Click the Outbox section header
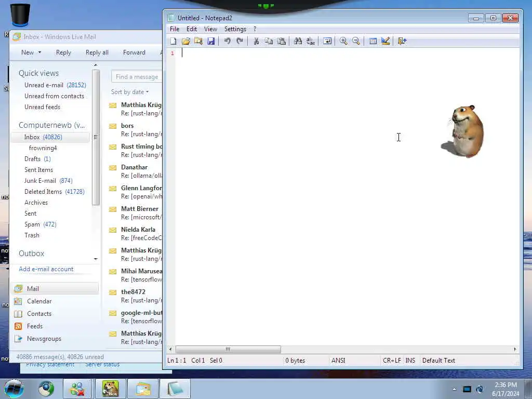Screen dimensions: 532x399 (32, 254)
